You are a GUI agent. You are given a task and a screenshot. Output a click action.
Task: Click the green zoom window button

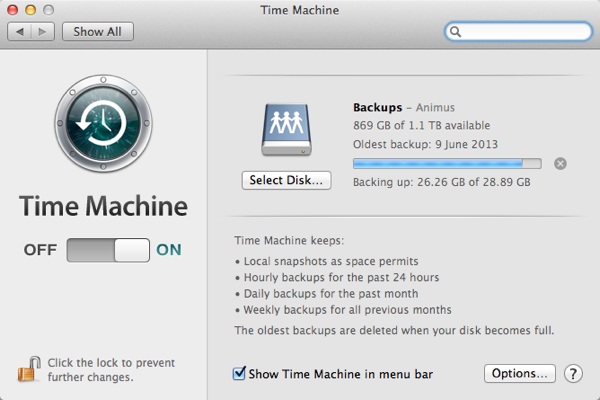tap(50, 10)
